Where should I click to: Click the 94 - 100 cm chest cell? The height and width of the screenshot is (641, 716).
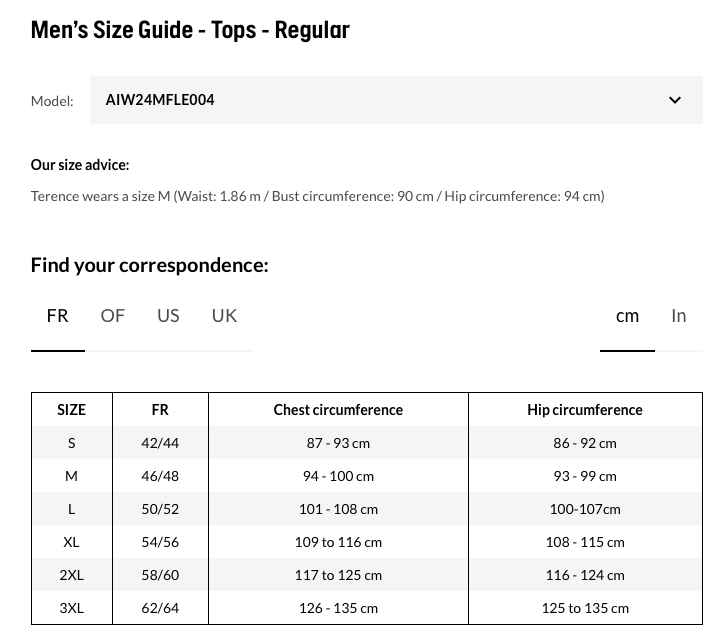coord(338,476)
